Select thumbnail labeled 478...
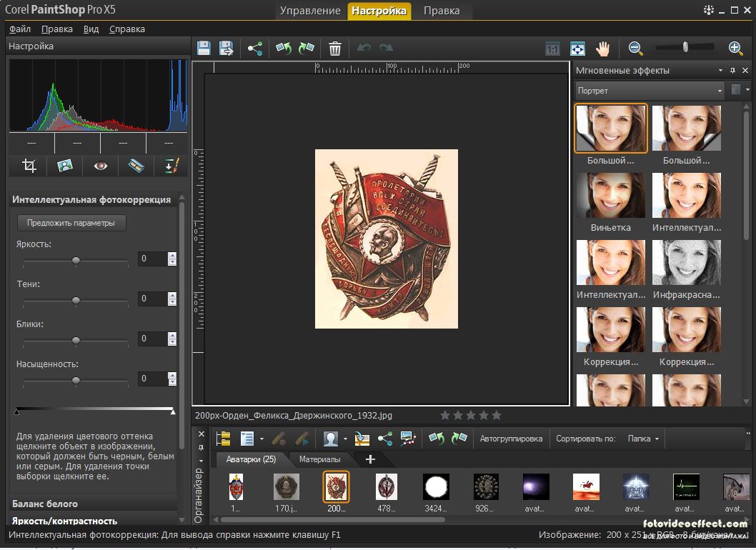The width and height of the screenshot is (756, 550). pyautogui.click(x=387, y=487)
